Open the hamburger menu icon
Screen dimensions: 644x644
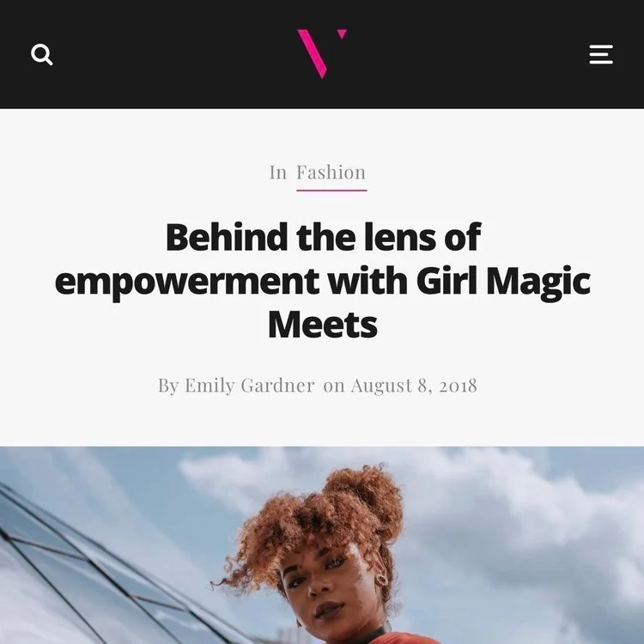[601, 54]
